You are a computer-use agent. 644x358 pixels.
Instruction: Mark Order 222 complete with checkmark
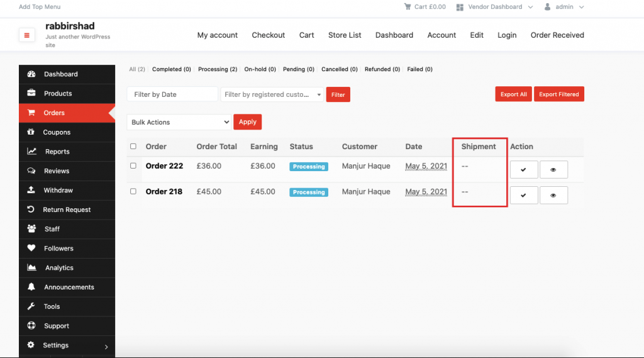pos(524,170)
